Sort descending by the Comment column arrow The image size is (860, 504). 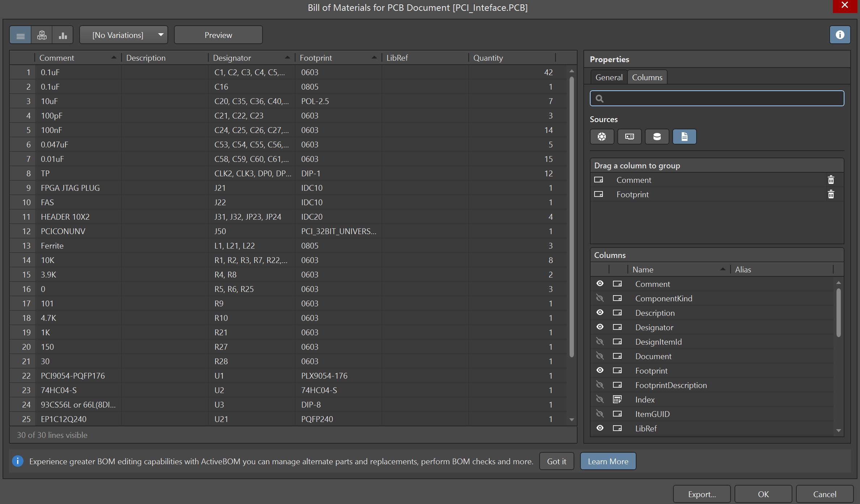(x=114, y=57)
